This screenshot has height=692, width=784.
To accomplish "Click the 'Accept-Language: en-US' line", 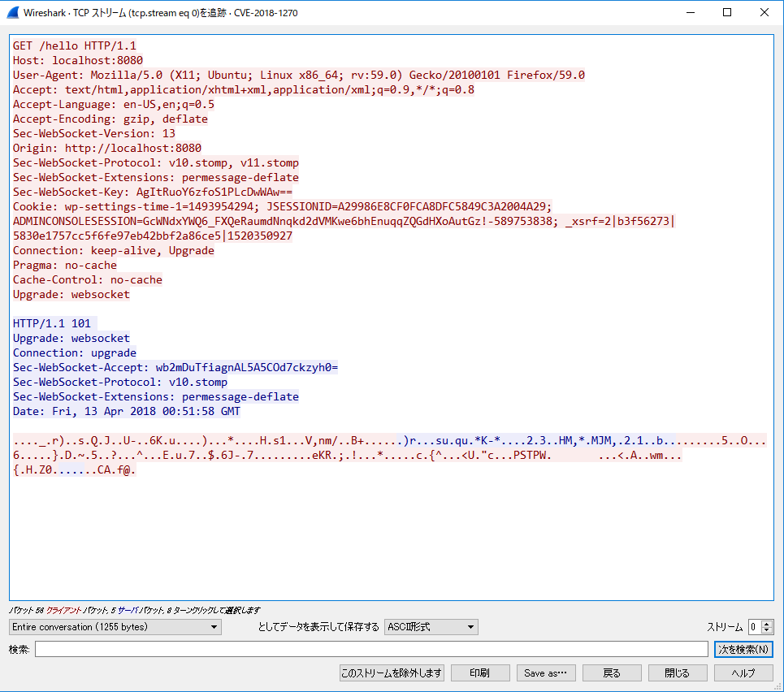I will click(114, 104).
